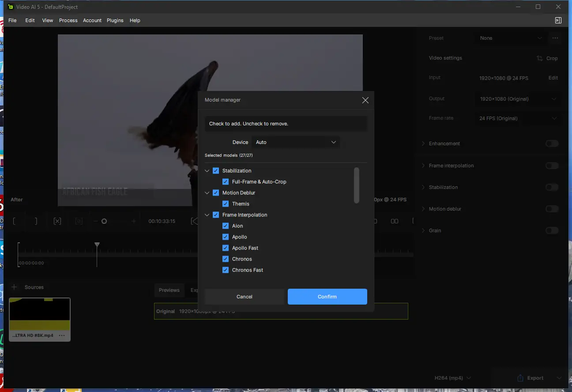572x392 pixels.
Task: Uncheck the Full-Frame & Auto-Crop model
Action: [226, 182]
